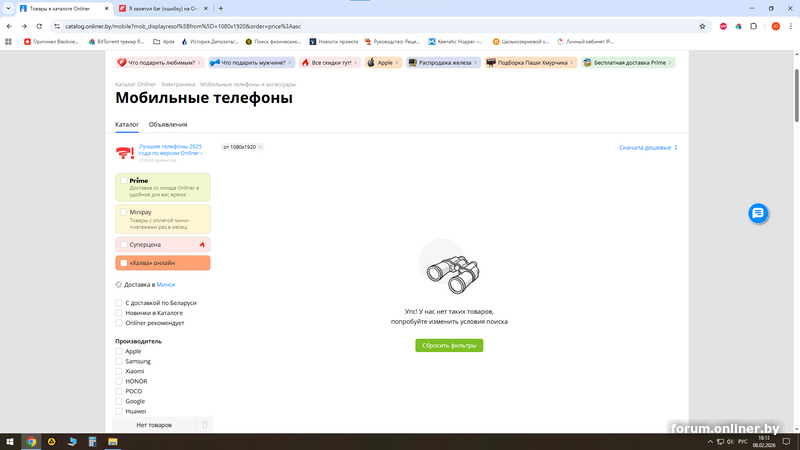
Task: Open Chrome from the taskbar
Action: click(31, 442)
